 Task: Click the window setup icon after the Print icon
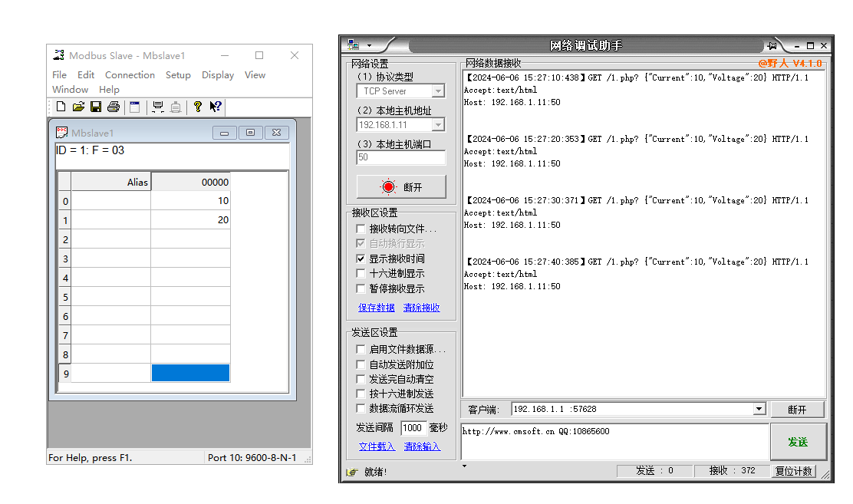[135, 107]
